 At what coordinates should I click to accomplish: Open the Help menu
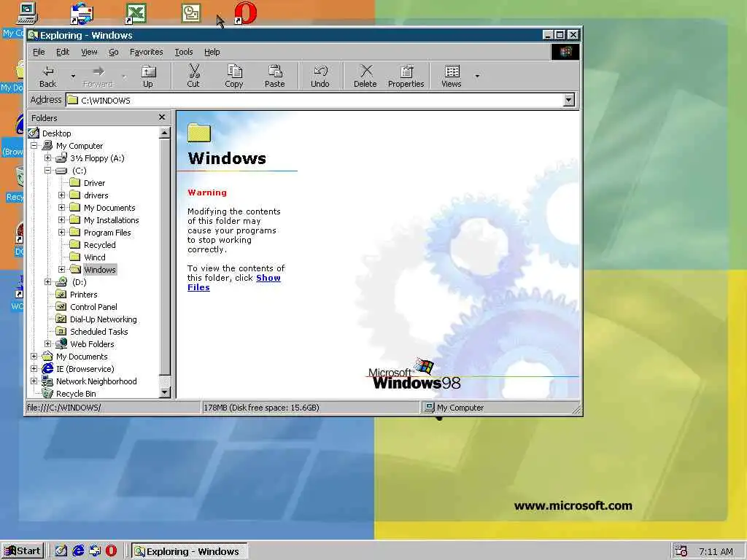click(x=212, y=52)
